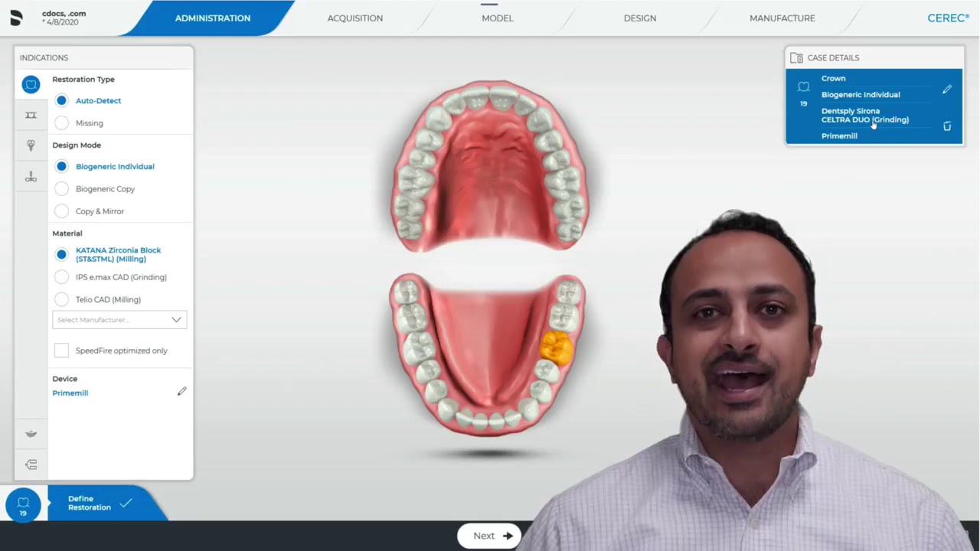Image resolution: width=980 pixels, height=551 pixels.
Task: Click the 'Material' heading
Action: (x=67, y=233)
